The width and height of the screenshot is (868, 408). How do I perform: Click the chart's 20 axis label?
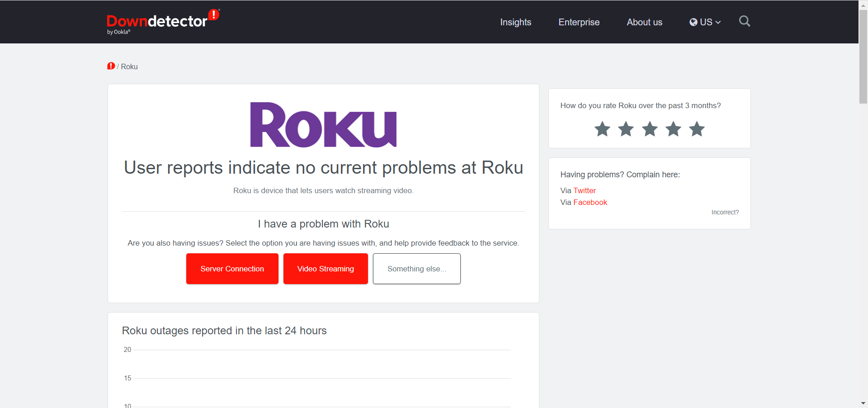coord(127,350)
